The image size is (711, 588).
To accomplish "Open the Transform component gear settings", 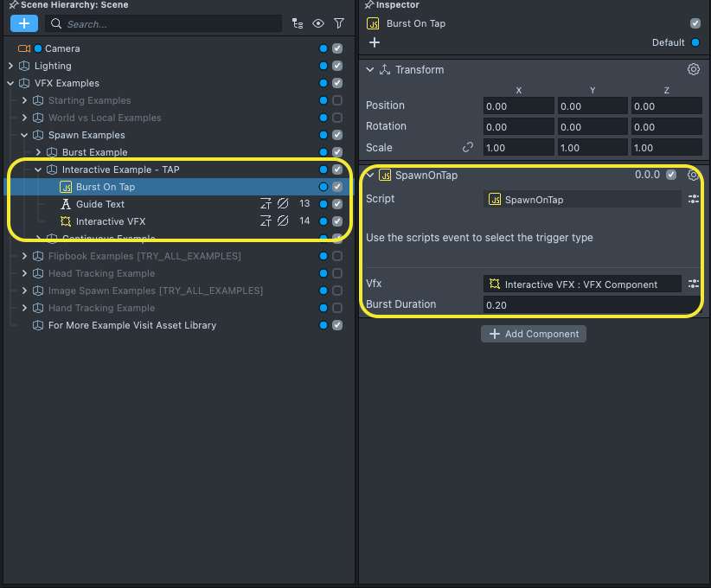I will pos(693,69).
